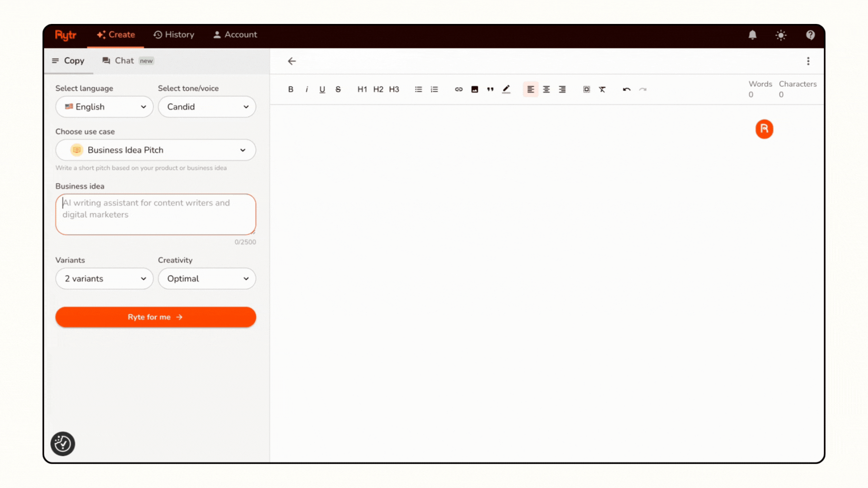
Task: Insert an image into the editor
Action: [474, 89]
